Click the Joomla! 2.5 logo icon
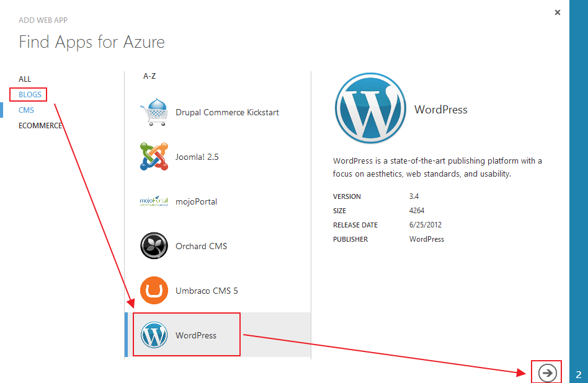This screenshot has width=588, height=383. [x=154, y=157]
